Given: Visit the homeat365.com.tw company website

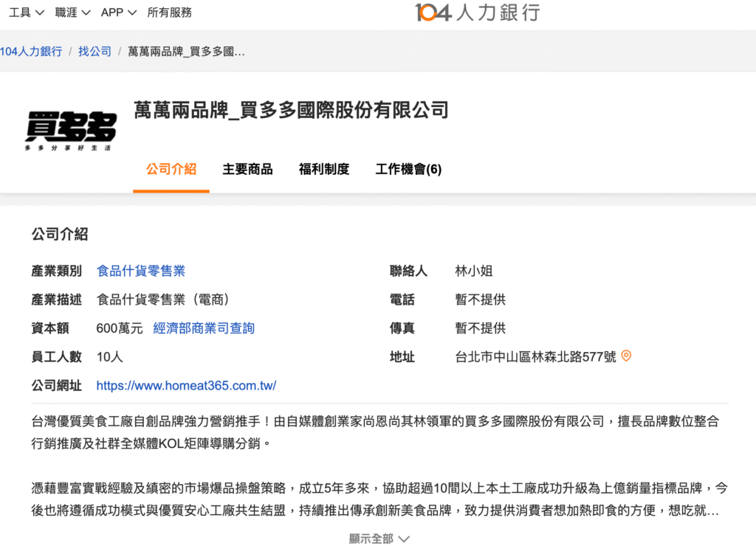Looking at the screenshot, I should click(186, 386).
